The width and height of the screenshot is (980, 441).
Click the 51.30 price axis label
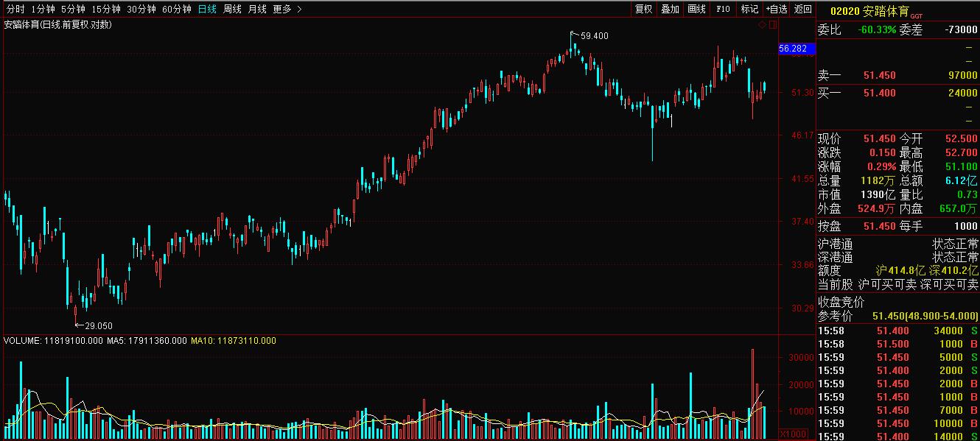802,93
